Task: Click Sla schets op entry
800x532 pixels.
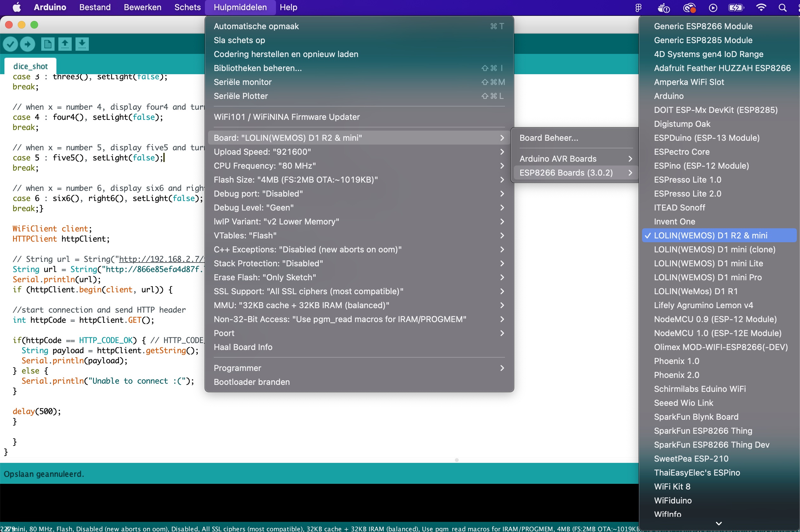Action: point(359,40)
